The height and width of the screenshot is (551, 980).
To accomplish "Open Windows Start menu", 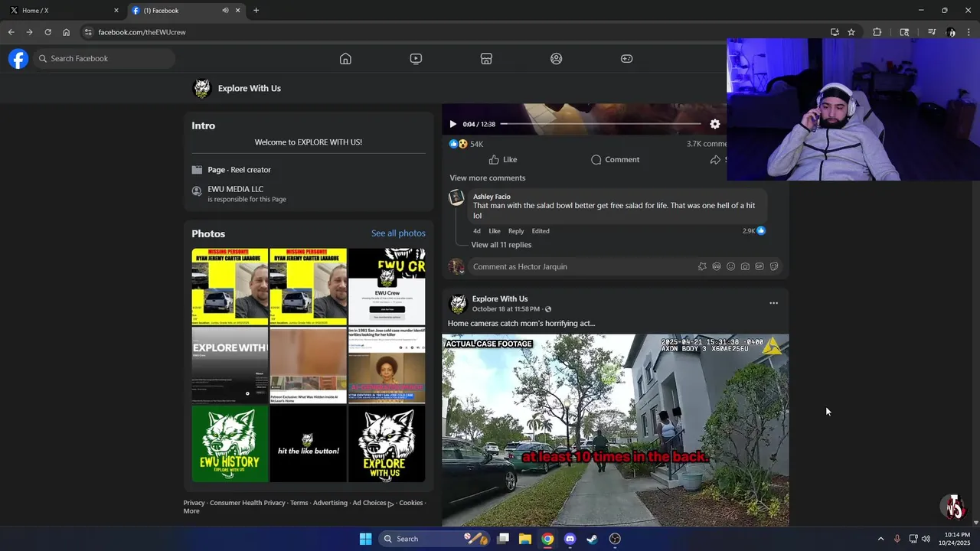I will pyautogui.click(x=365, y=539).
